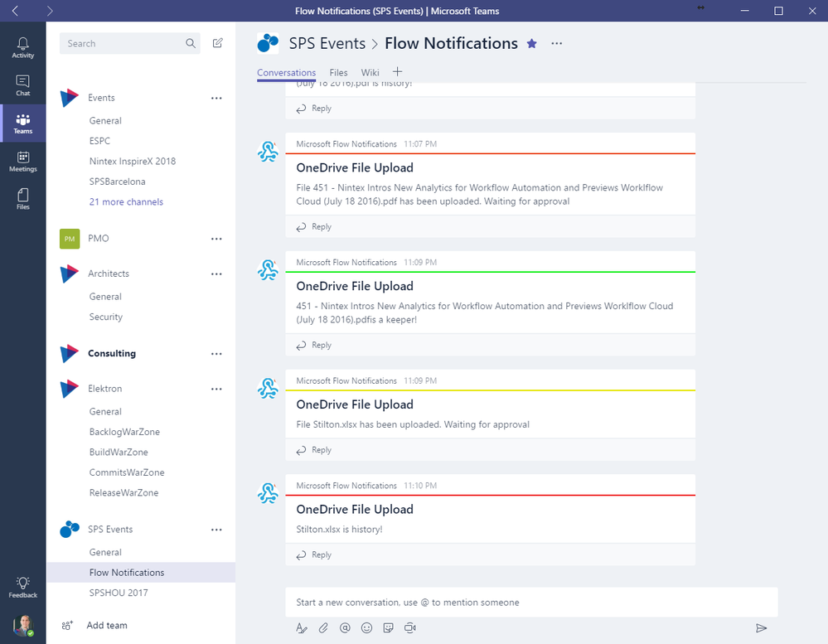Image resolution: width=828 pixels, height=644 pixels.
Task: Open the emoji picker icon
Action: coord(366,627)
